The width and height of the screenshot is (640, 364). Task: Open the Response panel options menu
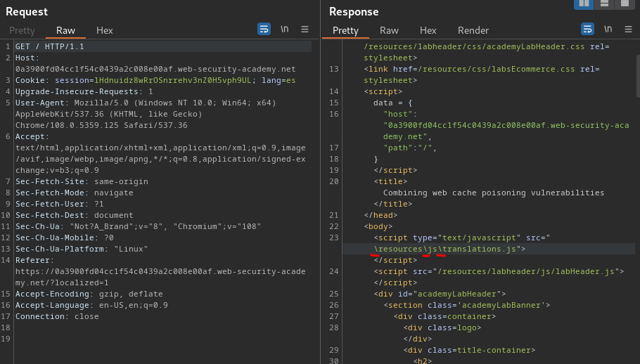pyautogui.click(x=628, y=29)
